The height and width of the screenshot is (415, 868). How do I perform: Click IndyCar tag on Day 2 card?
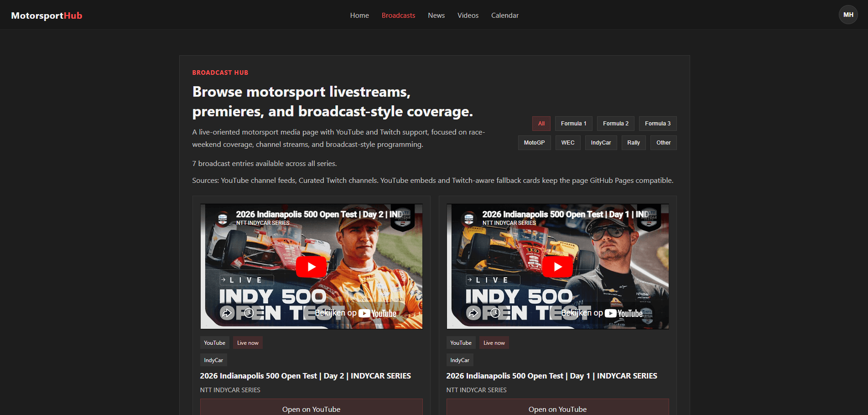[x=213, y=360]
